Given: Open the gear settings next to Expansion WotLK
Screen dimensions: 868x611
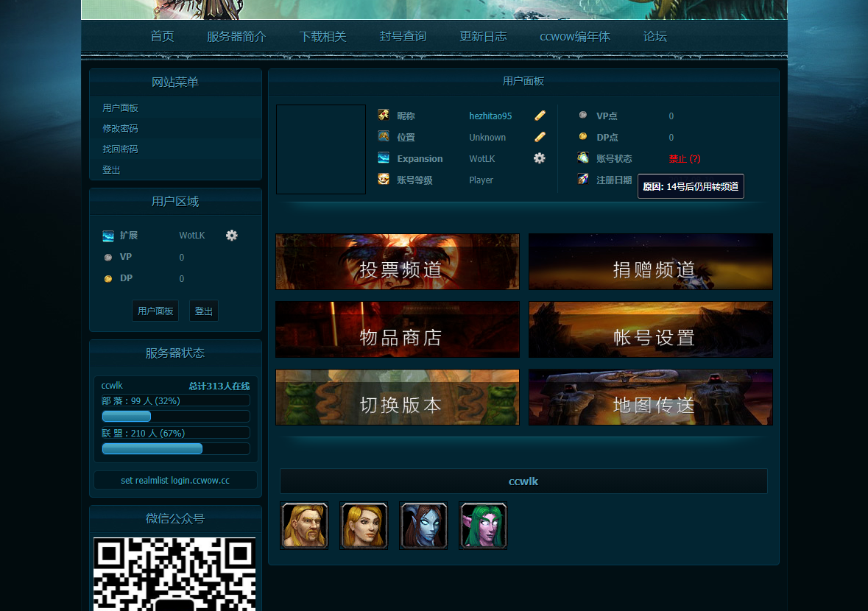Looking at the screenshot, I should pos(539,158).
